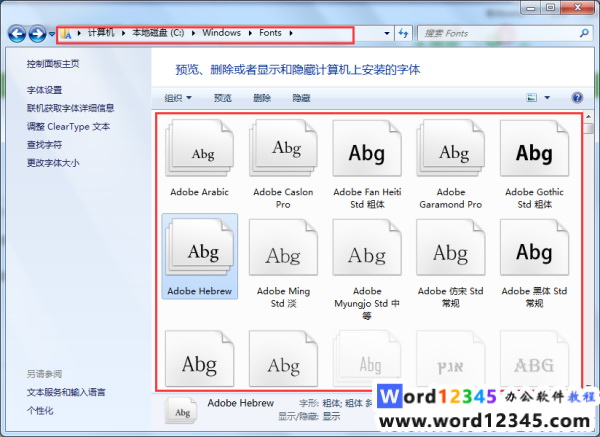The height and width of the screenshot is (437, 600).
Task: Select the Adobe Myungjo Std font icon
Action: click(367, 247)
